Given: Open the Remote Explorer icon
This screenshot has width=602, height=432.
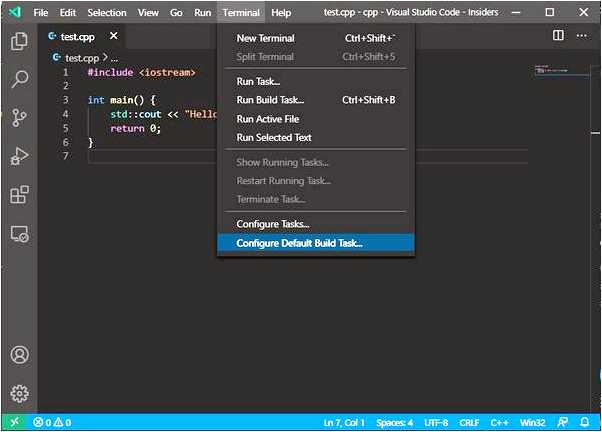Looking at the screenshot, I should click(19, 233).
